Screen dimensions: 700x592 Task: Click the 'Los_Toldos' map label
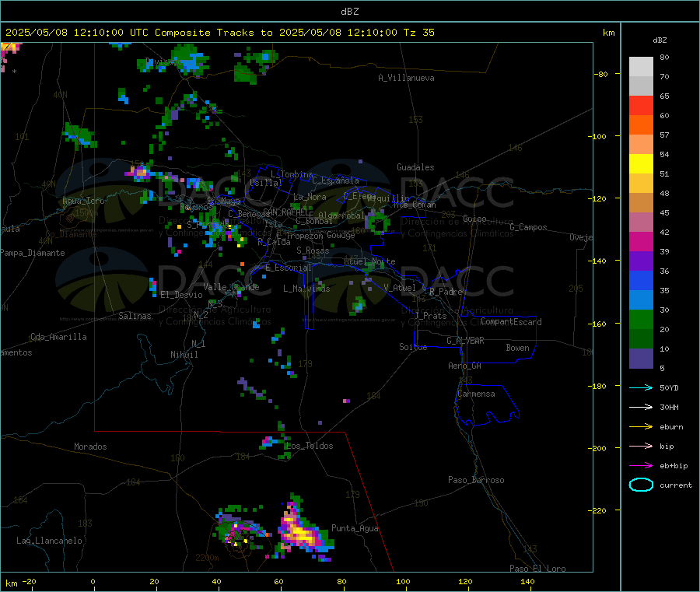[x=310, y=446]
